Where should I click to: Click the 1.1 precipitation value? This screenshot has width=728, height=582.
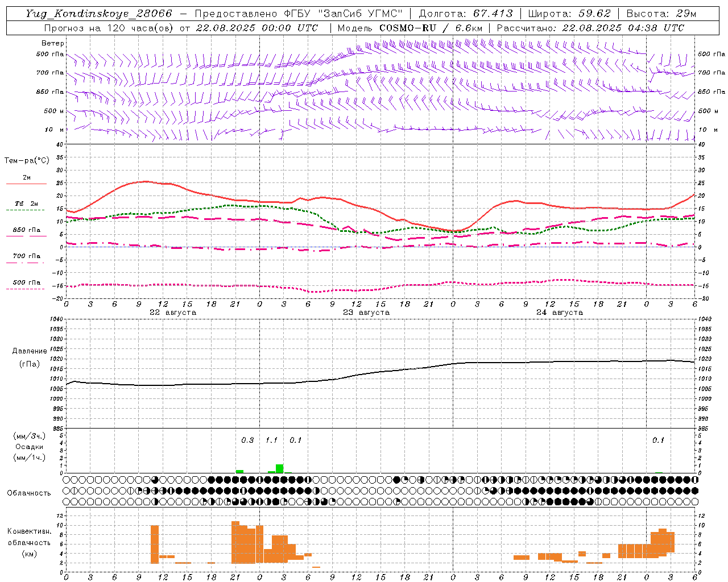(x=272, y=440)
